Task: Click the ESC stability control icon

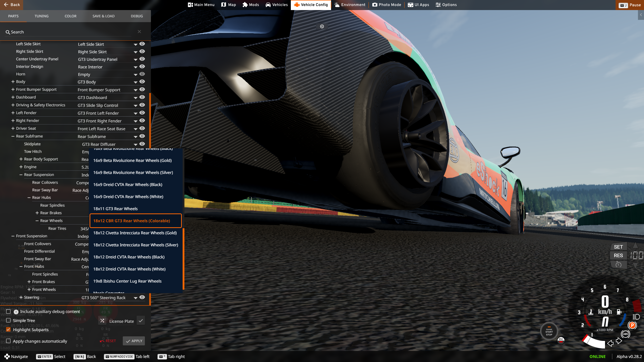Action: click(x=561, y=340)
